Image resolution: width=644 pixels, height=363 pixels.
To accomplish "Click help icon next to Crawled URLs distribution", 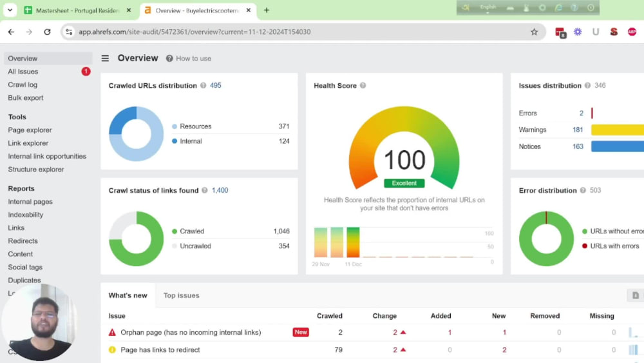I will pos(204,86).
